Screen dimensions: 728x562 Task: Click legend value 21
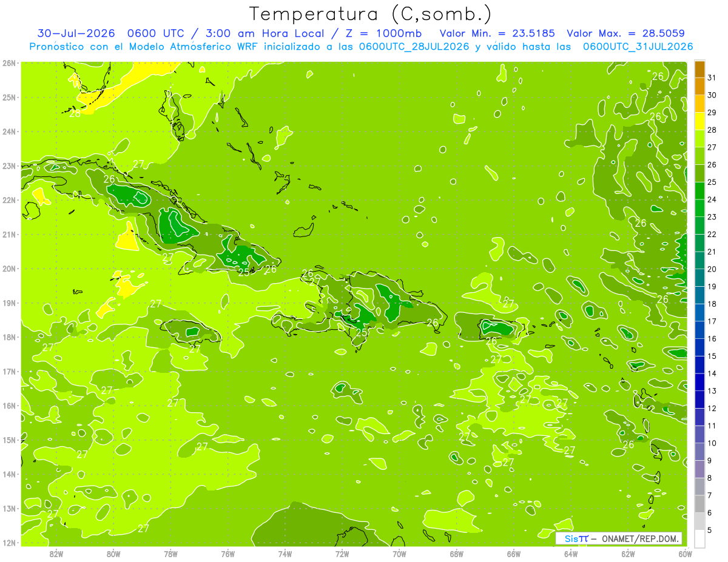712,252
